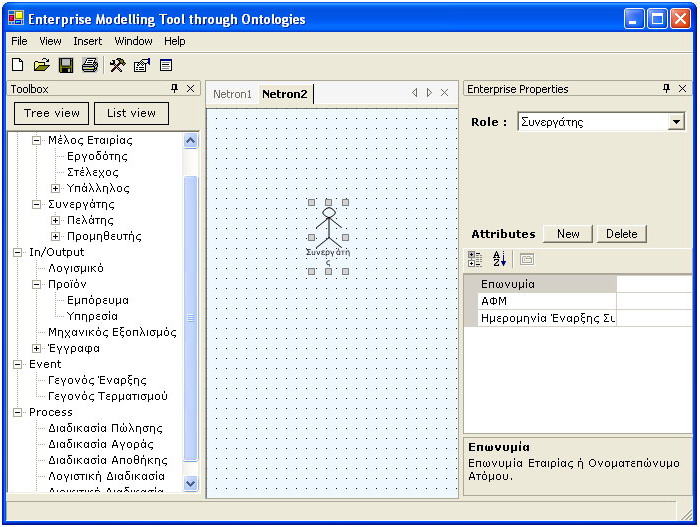Click the Toolbox scrollbar up arrow

tap(191, 141)
